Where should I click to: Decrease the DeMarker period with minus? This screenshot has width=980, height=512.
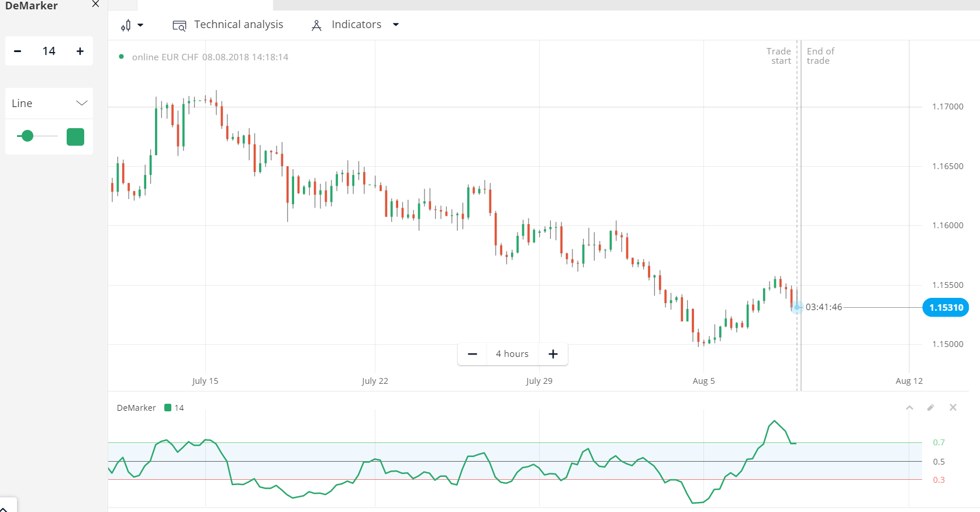pos(18,51)
